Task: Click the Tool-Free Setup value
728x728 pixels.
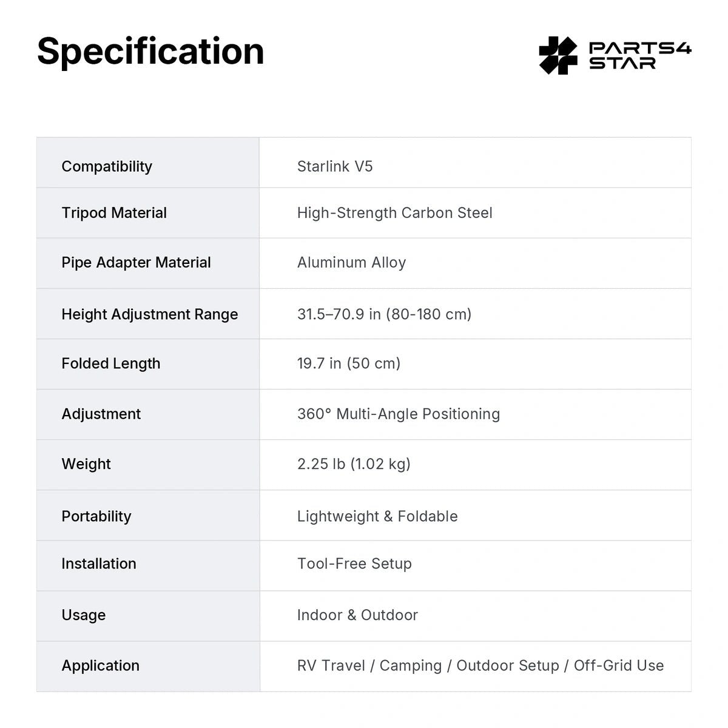Action: (354, 564)
